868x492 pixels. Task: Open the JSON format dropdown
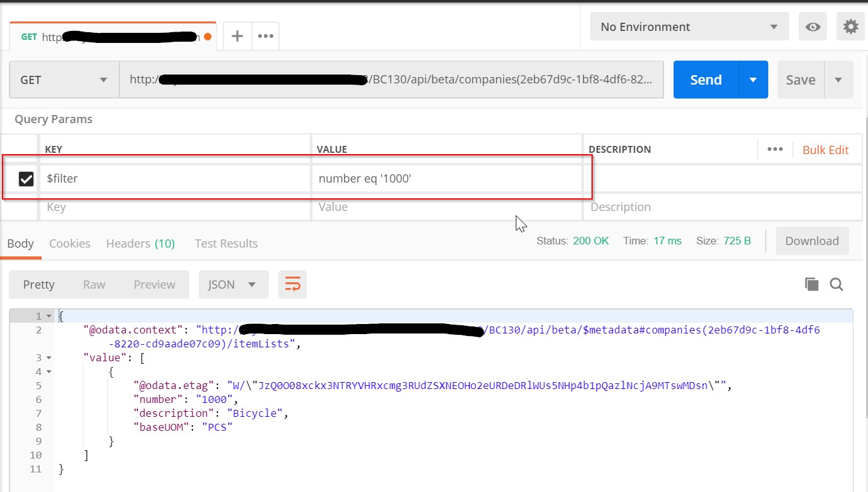pyautogui.click(x=233, y=285)
